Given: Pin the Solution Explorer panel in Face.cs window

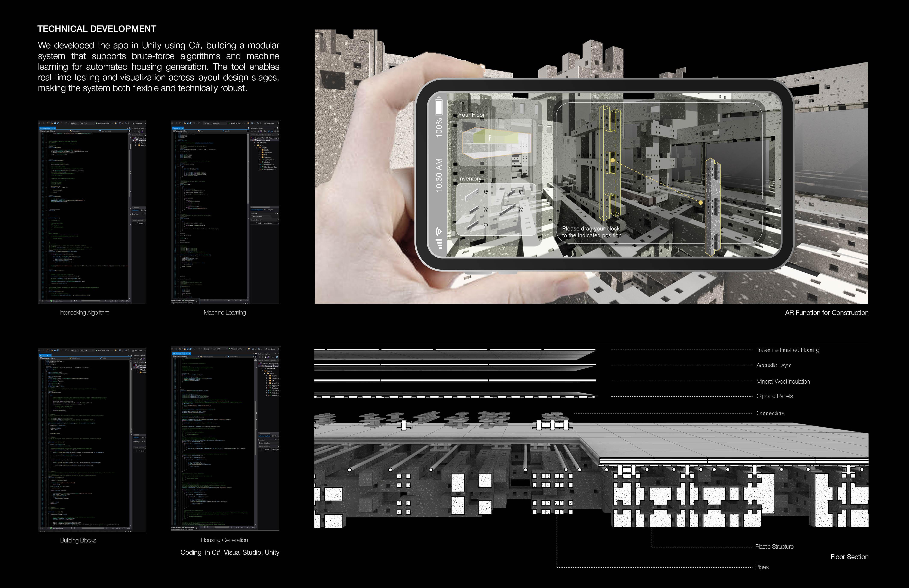Looking at the screenshot, I should coord(278,128).
